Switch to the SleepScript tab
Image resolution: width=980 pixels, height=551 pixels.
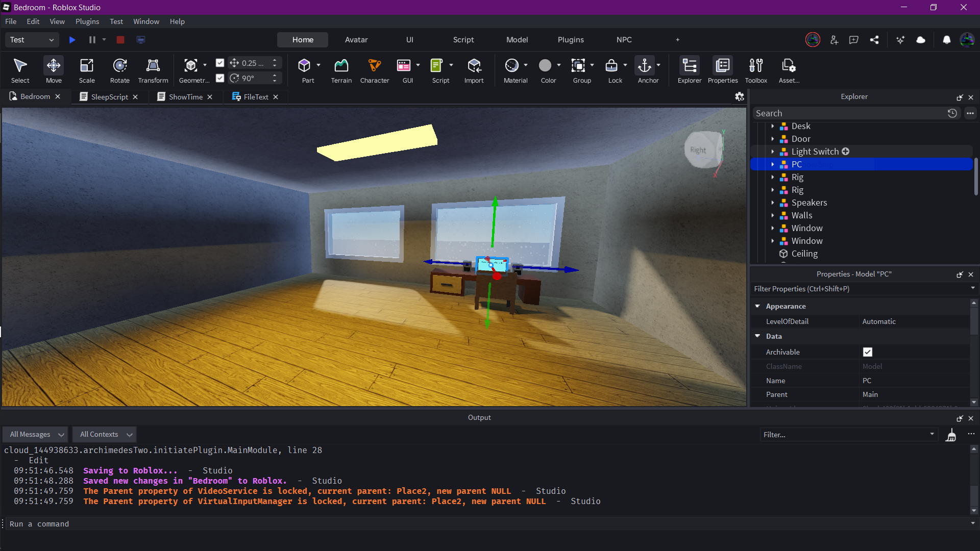click(109, 97)
